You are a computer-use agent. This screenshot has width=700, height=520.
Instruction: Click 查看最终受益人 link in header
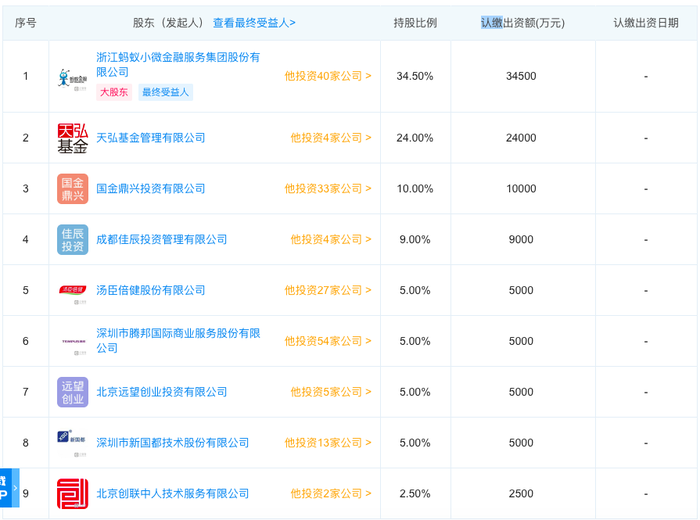[x=254, y=23]
